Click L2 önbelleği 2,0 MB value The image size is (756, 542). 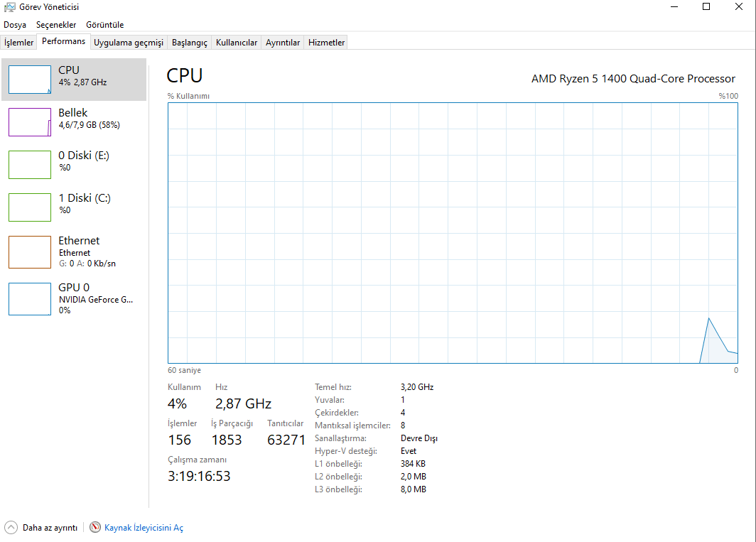(414, 477)
